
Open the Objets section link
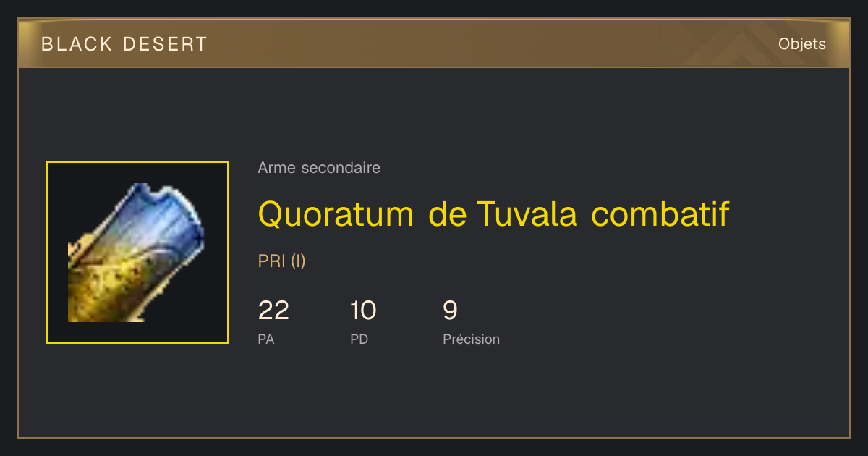pyautogui.click(x=801, y=44)
